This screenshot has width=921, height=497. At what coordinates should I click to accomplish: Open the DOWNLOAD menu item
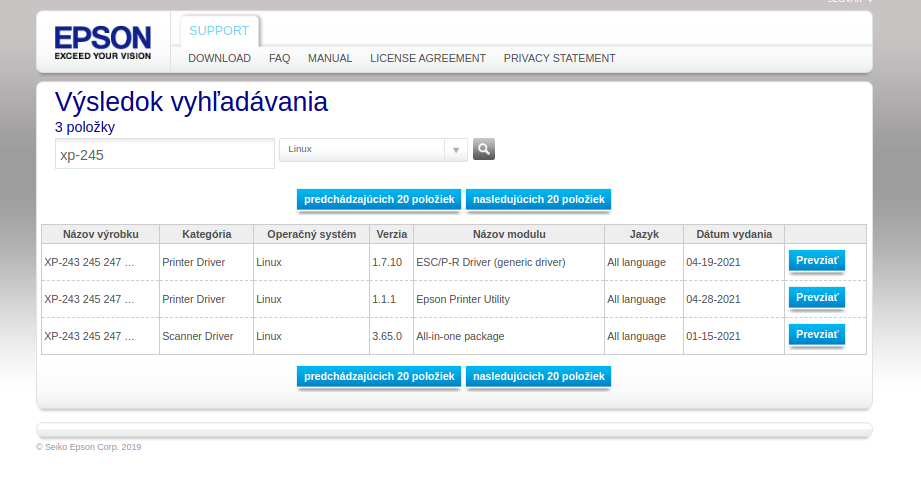coord(219,58)
